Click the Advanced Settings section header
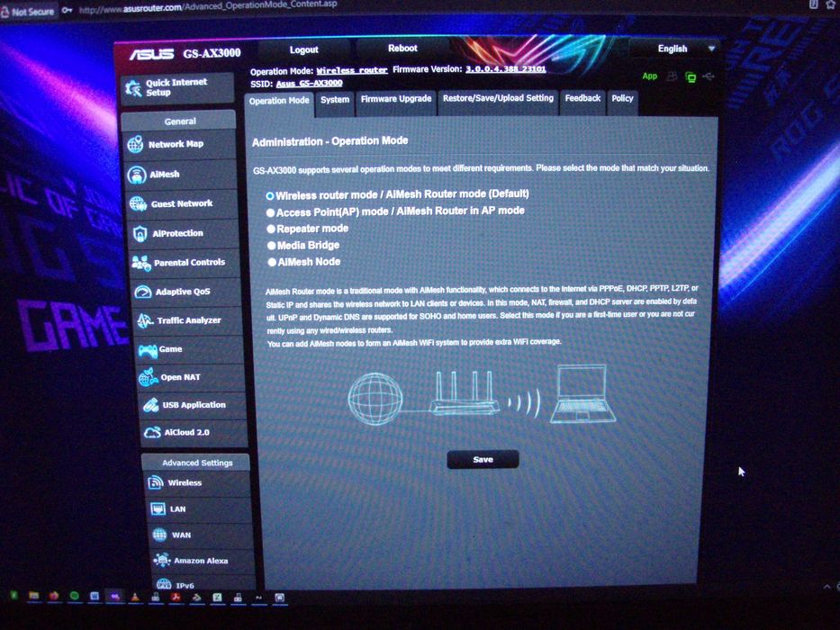Viewport: 840px width, 630px height. coord(196,463)
